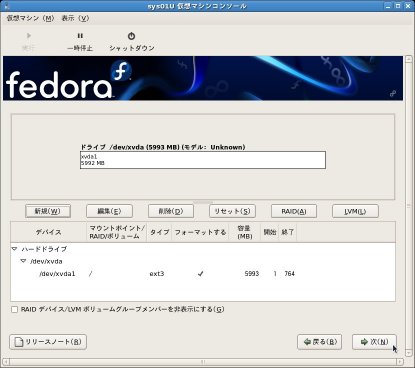Collapse the ハードドライブ tree node
This screenshot has width=415, height=368.
point(14,249)
